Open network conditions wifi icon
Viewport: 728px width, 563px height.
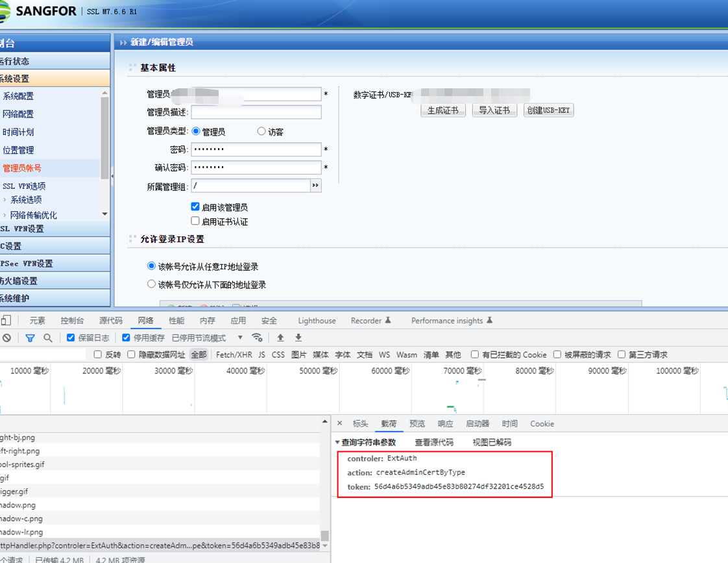(x=258, y=338)
